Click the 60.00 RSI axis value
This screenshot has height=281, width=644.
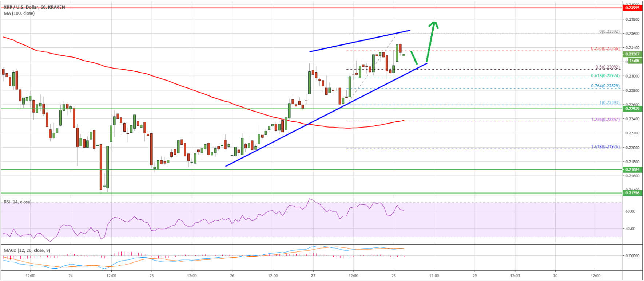[x=631, y=211]
